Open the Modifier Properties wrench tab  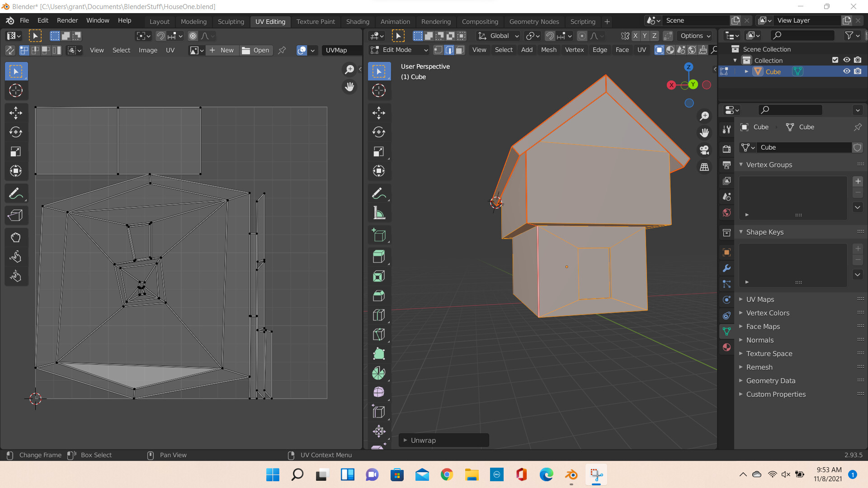726,268
